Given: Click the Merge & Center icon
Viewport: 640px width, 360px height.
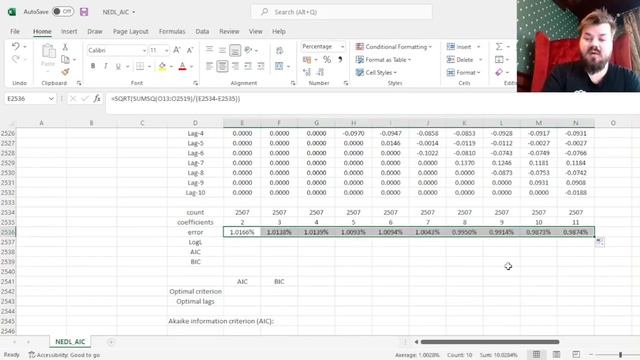Looking at the screenshot, I should (x=279, y=66).
